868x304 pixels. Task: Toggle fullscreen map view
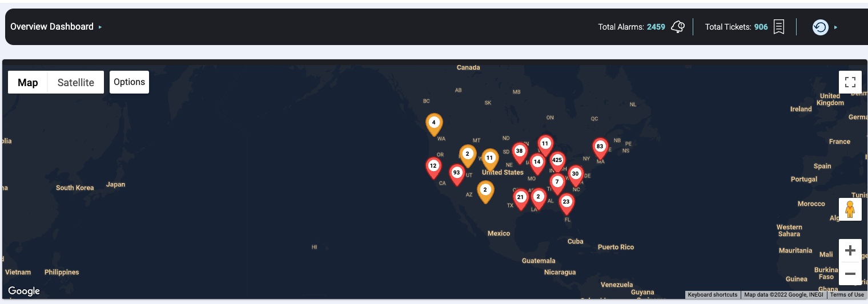[850, 82]
